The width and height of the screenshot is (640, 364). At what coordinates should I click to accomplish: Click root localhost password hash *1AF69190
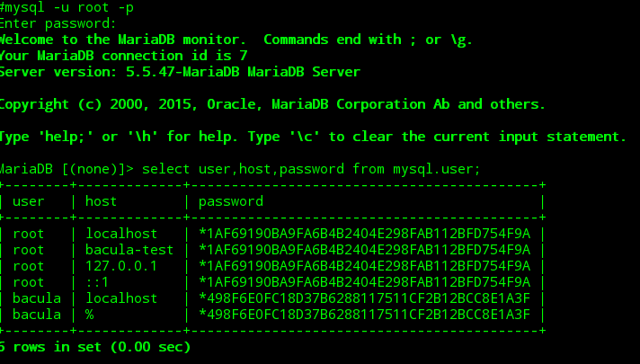[x=364, y=234]
